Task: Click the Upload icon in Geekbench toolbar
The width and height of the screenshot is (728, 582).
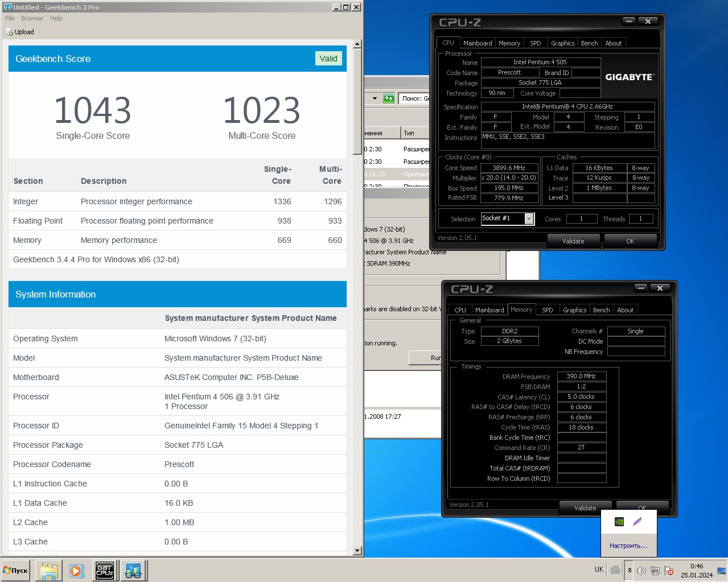Action: [x=9, y=32]
